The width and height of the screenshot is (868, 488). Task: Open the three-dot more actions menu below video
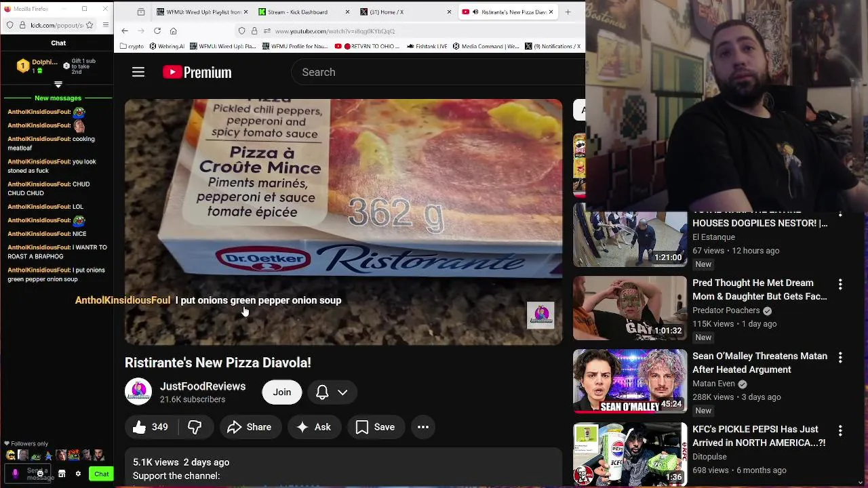click(x=423, y=427)
